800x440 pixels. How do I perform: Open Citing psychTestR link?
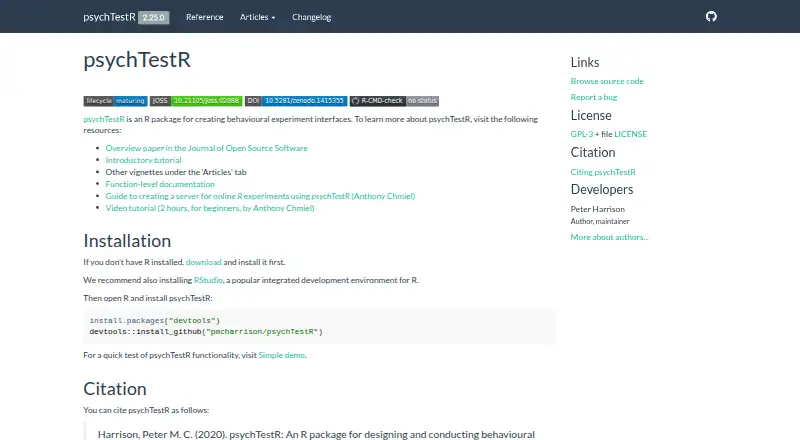point(603,172)
